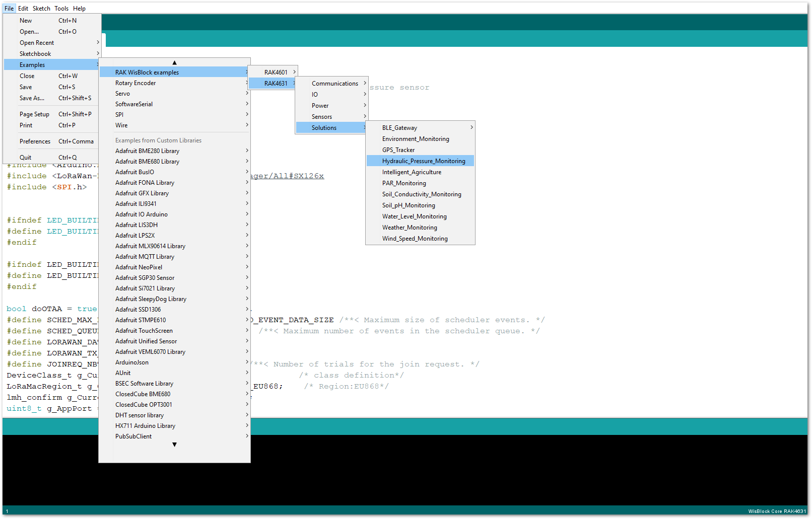Expand RAK WisBlock examples submenu
Viewport: 812px width, 519px height.
point(174,72)
